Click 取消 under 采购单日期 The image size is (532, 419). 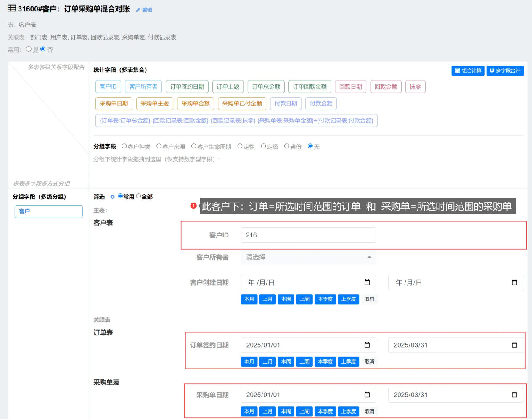click(370, 411)
